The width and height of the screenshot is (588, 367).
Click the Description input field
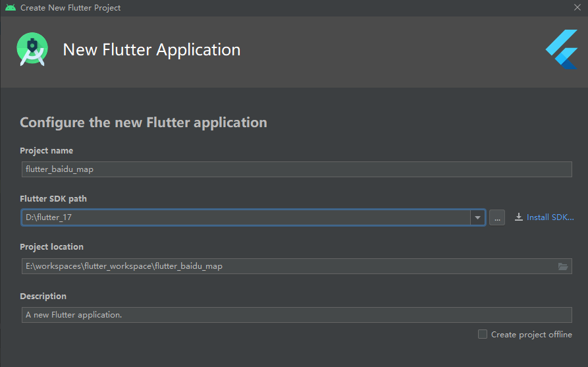(x=296, y=315)
